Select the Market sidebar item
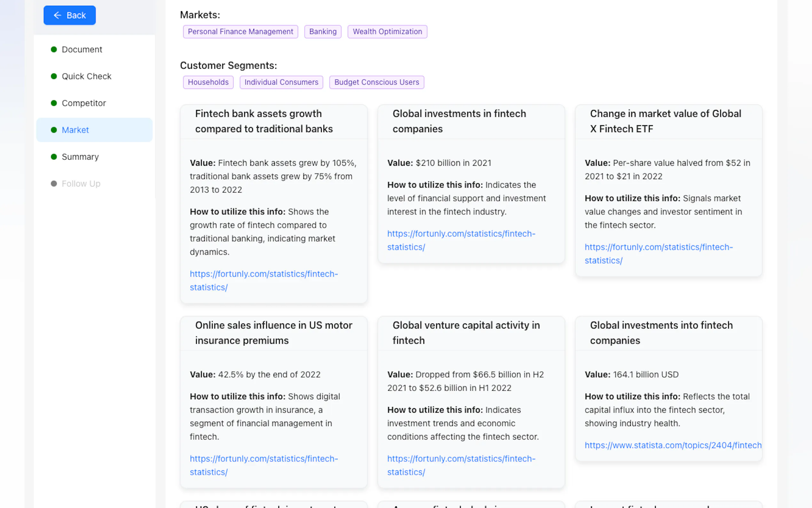The width and height of the screenshot is (812, 508). 75,130
